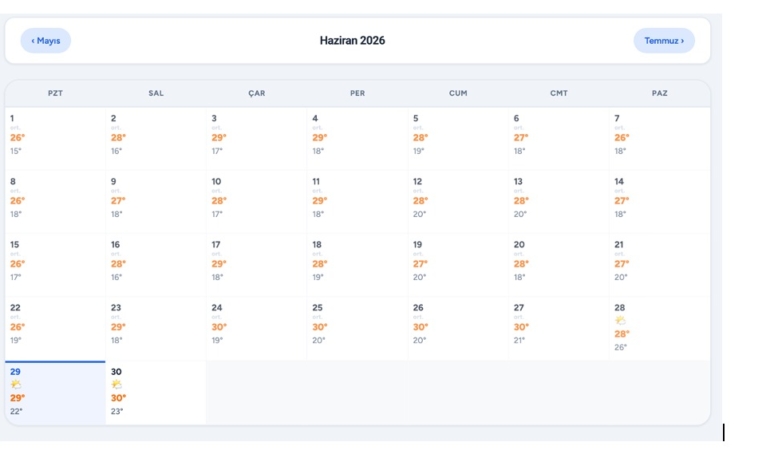This screenshot has width=770, height=450.
Task: Open the June 27 day cell
Action: (558, 329)
